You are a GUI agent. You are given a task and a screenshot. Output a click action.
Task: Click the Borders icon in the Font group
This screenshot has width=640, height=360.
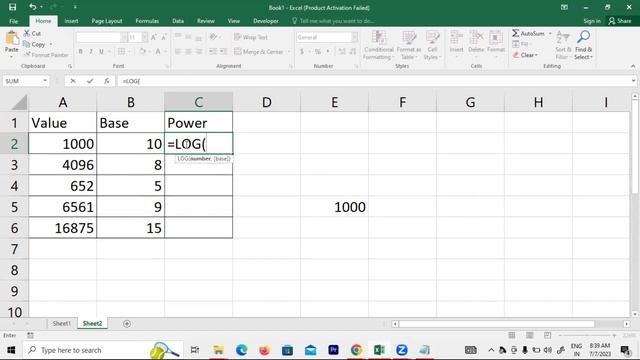click(122, 51)
